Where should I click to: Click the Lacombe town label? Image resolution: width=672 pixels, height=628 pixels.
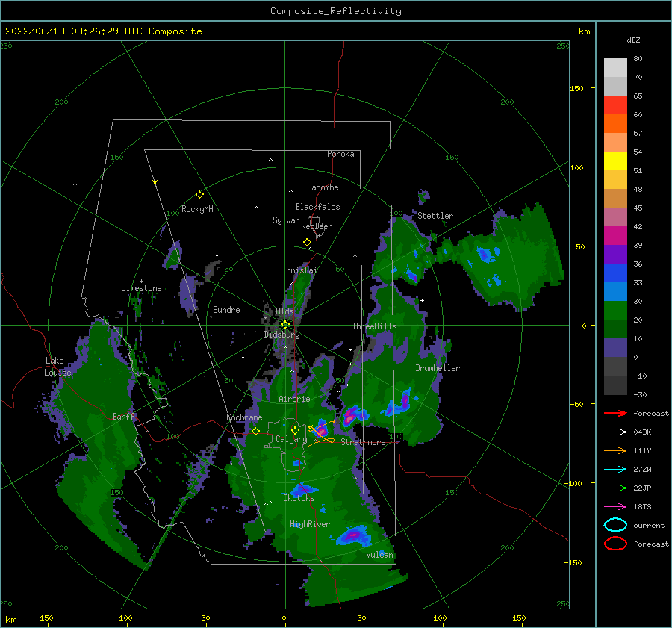(x=323, y=187)
